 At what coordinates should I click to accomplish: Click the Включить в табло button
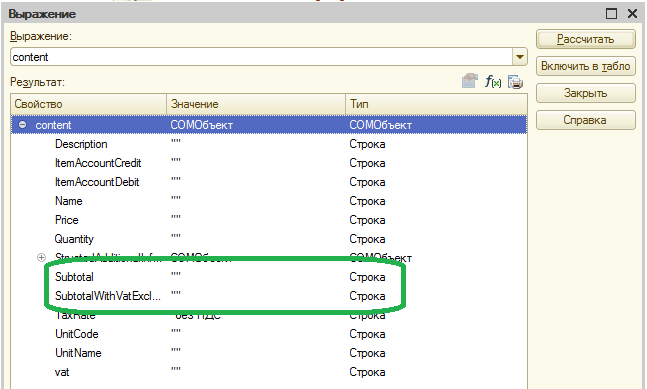pyautogui.click(x=586, y=66)
